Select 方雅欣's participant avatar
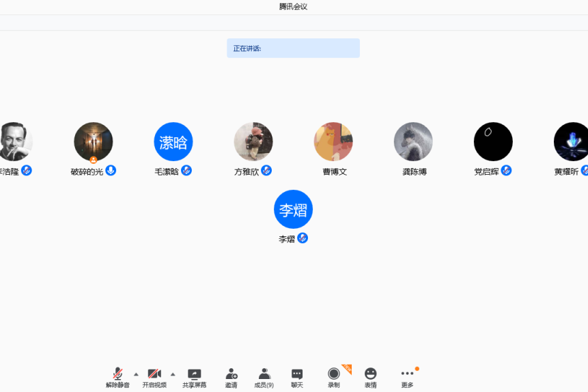 (x=253, y=141)
